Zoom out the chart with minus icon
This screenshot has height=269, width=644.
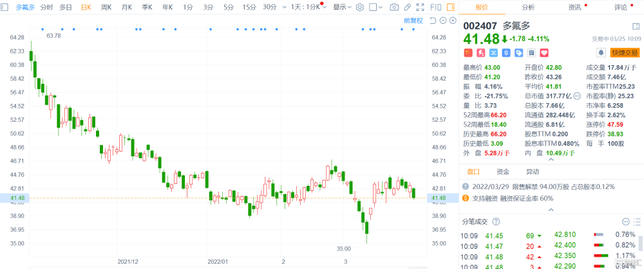[443, 21]
